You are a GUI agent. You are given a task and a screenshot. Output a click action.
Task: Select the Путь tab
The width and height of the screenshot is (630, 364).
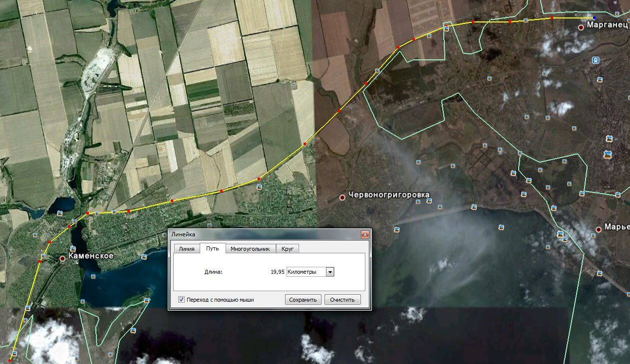coord(213,248)
